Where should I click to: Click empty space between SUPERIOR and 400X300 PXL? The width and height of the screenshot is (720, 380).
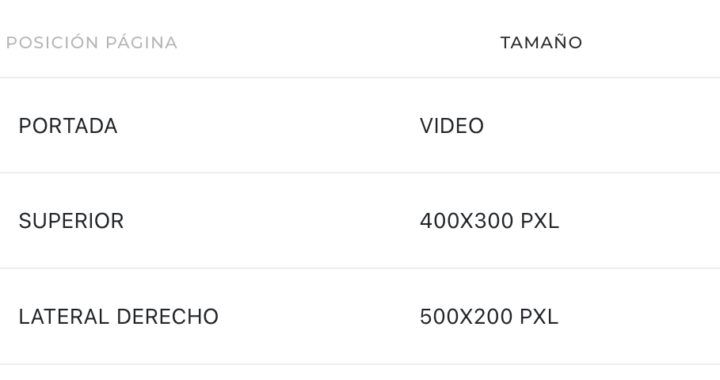272,221
